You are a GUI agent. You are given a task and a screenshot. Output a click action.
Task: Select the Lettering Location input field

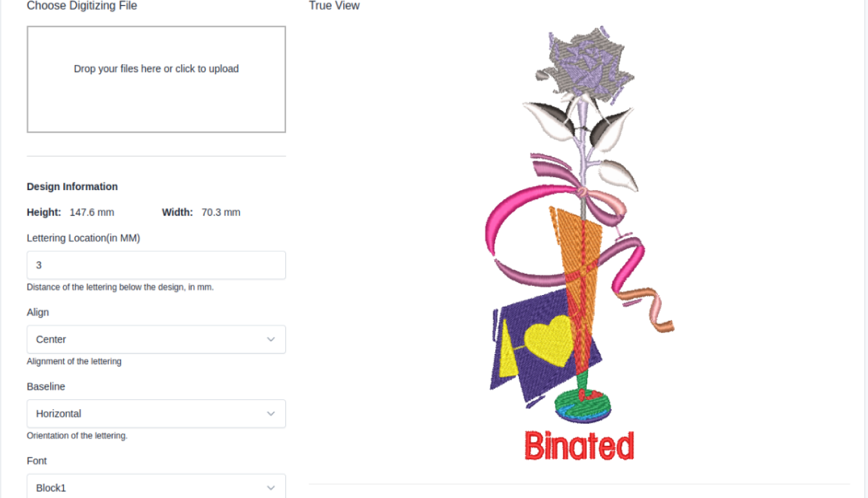coord(156,265)
